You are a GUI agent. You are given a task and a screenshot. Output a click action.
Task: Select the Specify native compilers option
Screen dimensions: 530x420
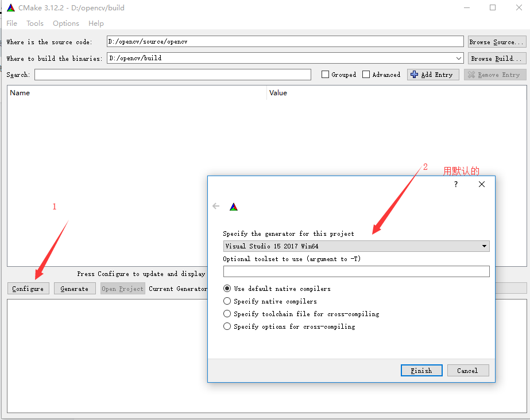click(227, 301)
